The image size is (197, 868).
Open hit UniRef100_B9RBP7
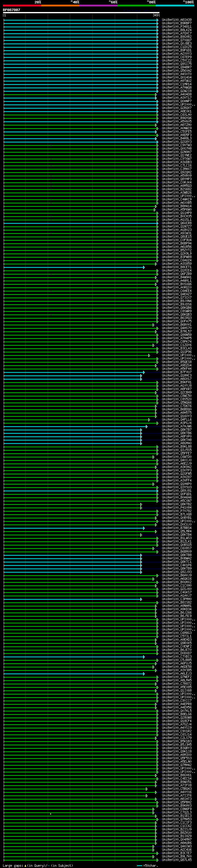[x=177, y=23]
